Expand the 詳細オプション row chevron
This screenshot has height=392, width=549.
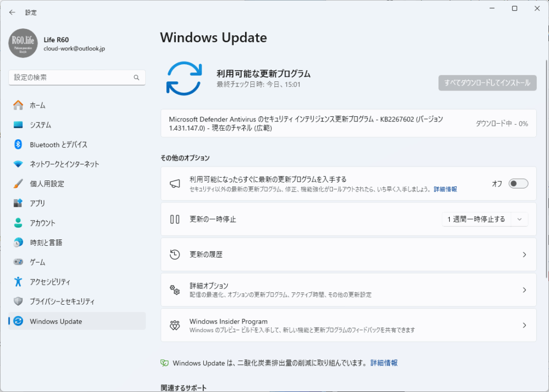pos(524,290)
